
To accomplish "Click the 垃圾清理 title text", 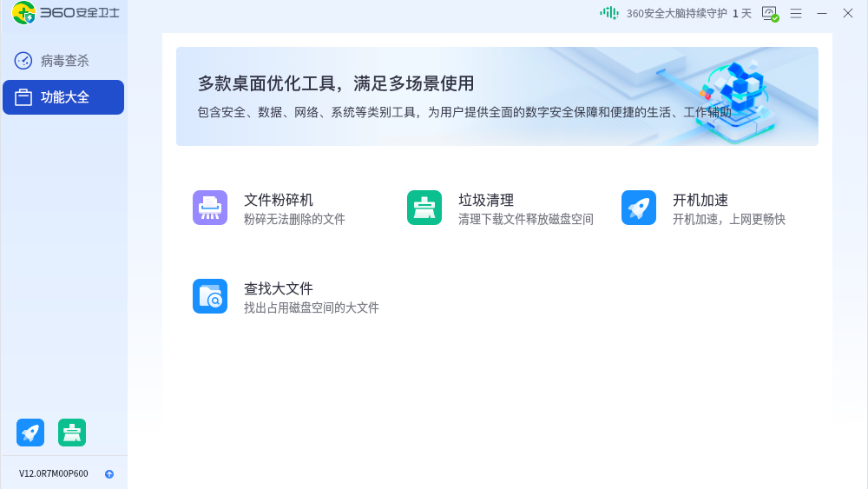I will click(x=486, y=200).
